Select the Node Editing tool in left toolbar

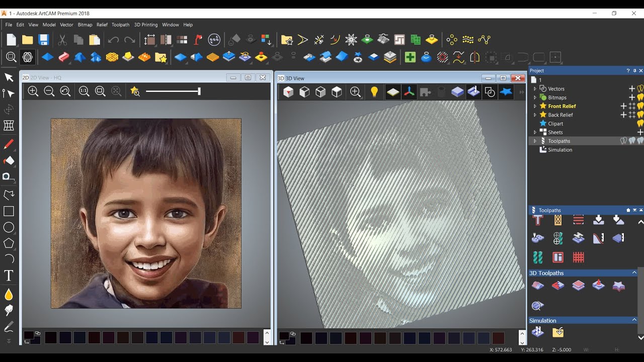9,93
